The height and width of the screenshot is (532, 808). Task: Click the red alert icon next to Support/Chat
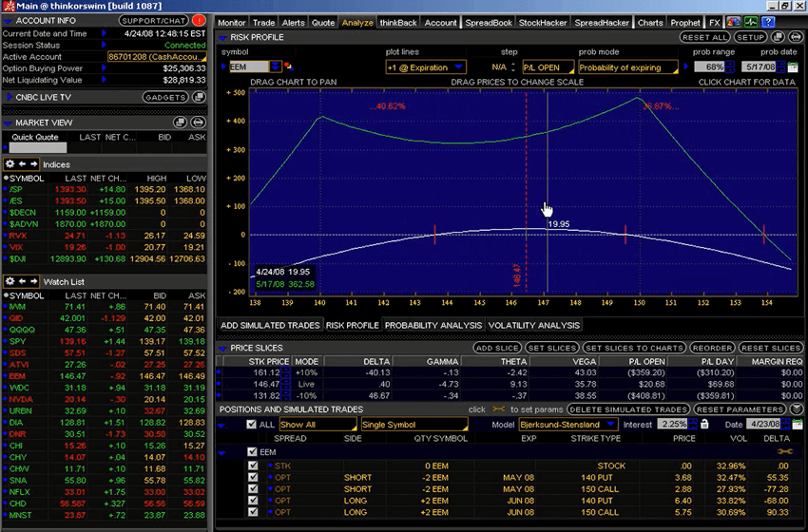199,21
